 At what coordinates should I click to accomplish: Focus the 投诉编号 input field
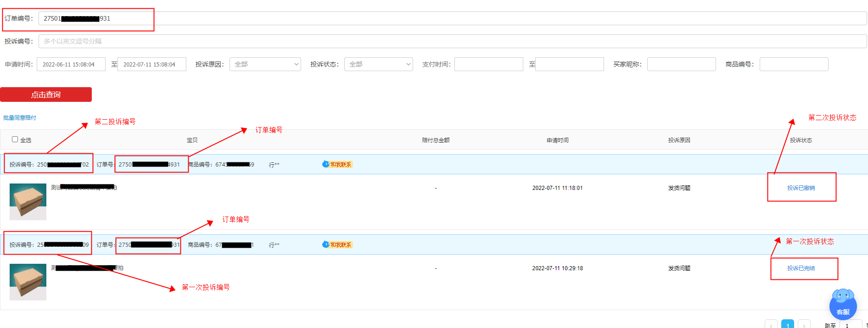(453, 41)
